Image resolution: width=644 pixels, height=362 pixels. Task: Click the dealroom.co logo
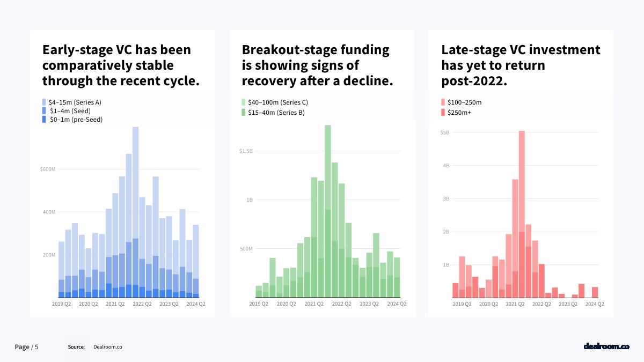(x=606, y=346)
